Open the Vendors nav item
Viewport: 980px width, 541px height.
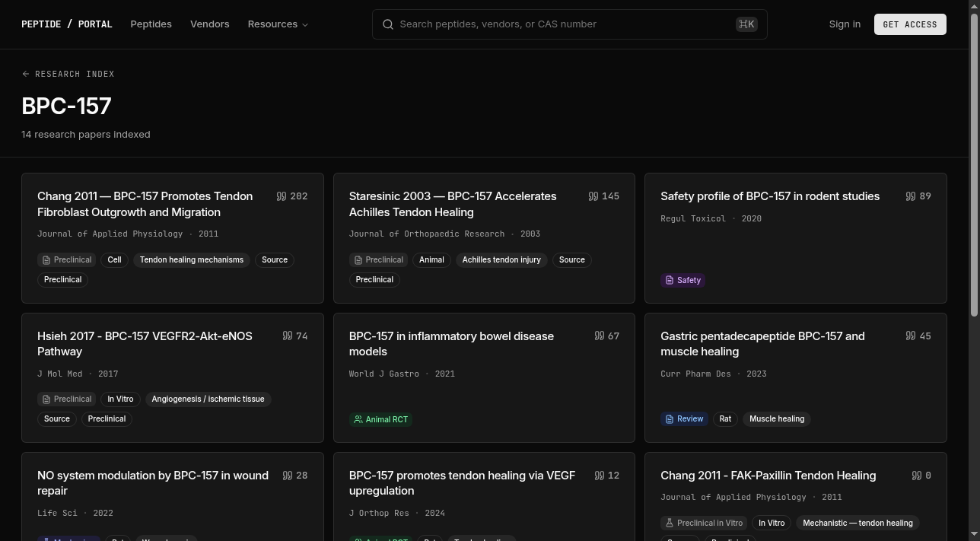coord(210,24)
